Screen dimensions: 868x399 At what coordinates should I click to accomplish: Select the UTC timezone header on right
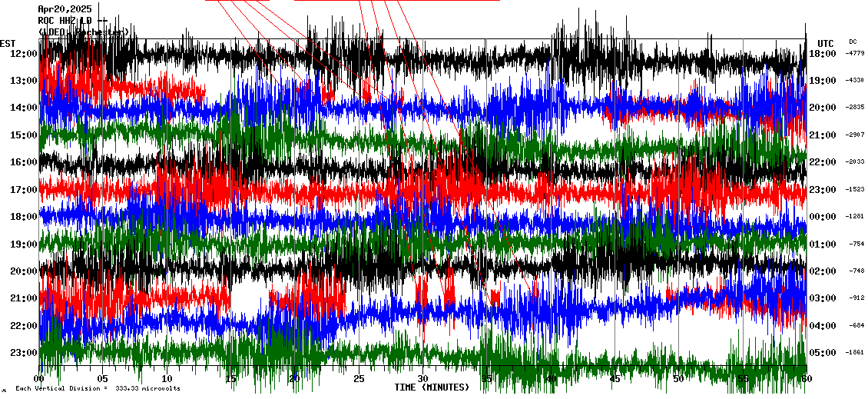point(826,43)
